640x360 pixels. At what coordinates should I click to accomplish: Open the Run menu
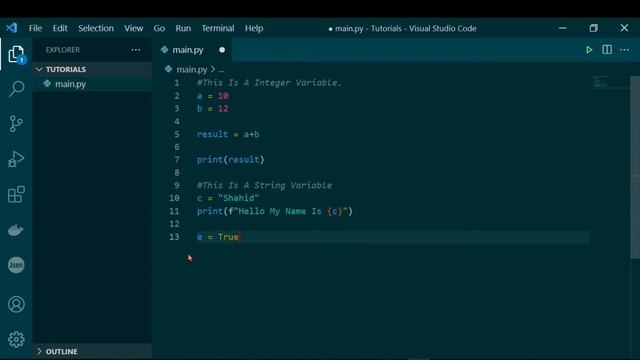tap(183, 28)
